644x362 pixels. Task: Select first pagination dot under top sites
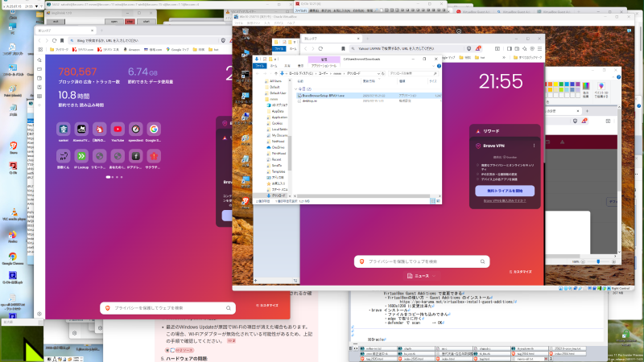(108, 177)
